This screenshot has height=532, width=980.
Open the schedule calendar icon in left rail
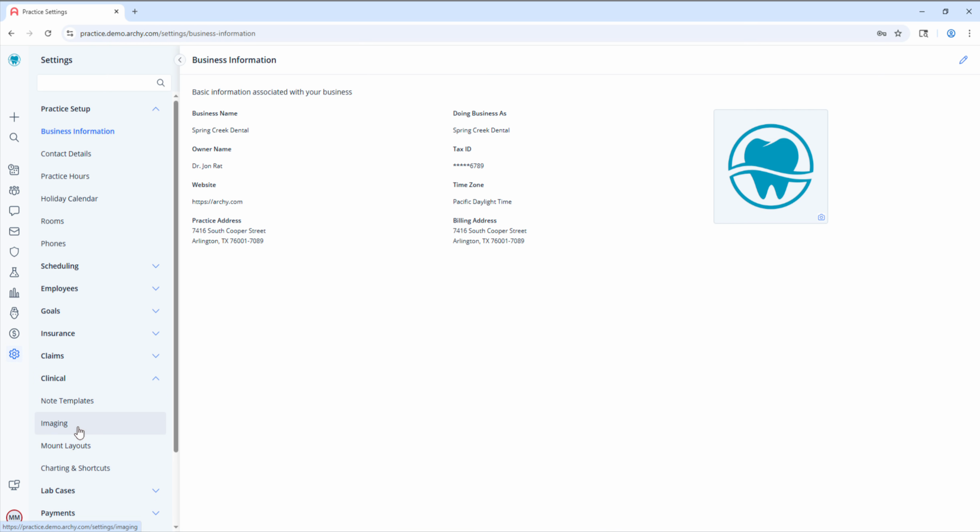click(14, 170)
